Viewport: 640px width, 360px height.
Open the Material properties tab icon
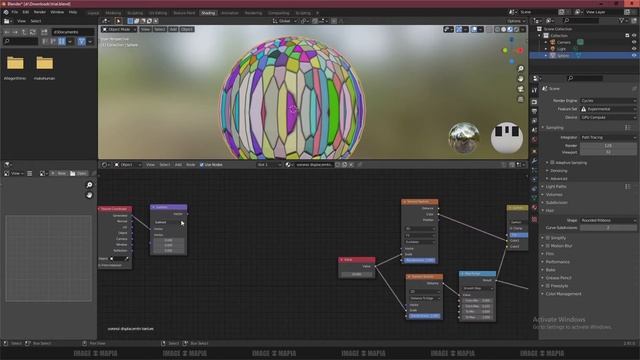click(534, 208)
